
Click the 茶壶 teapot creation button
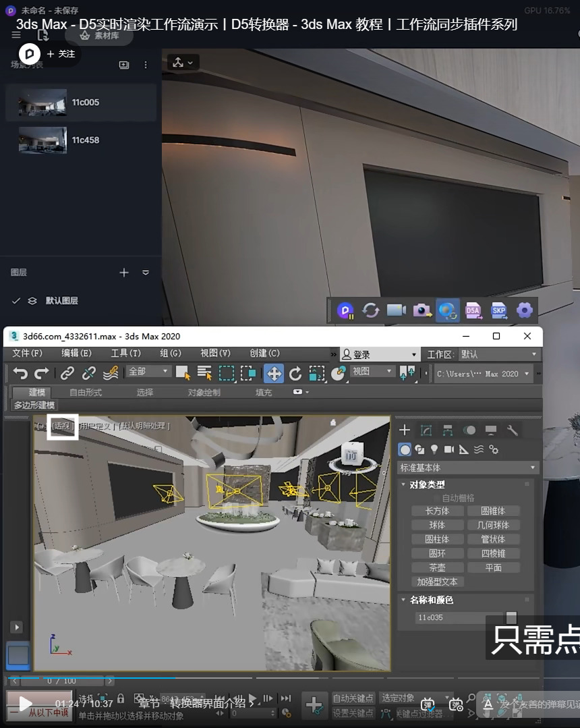pos(436,567)
